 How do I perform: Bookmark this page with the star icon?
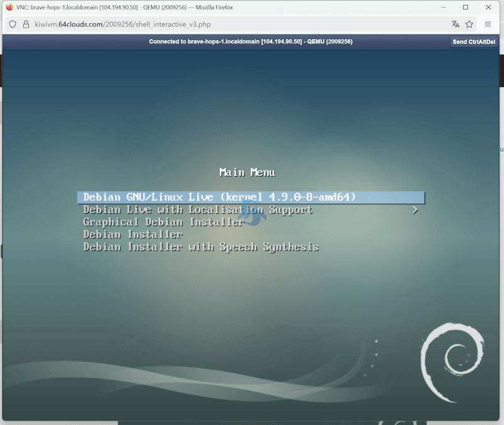pyautogui.click(x=469, y=25)
